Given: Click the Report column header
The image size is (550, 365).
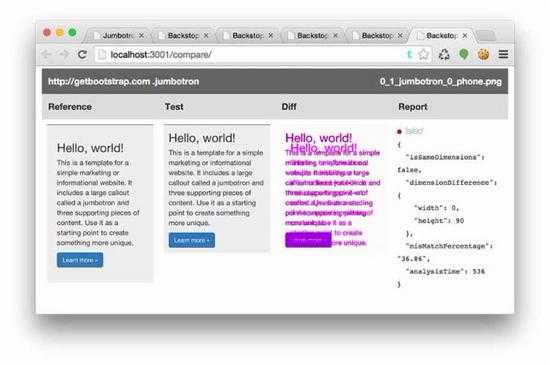Looking at the screenshot, I should tap(412, 107).
